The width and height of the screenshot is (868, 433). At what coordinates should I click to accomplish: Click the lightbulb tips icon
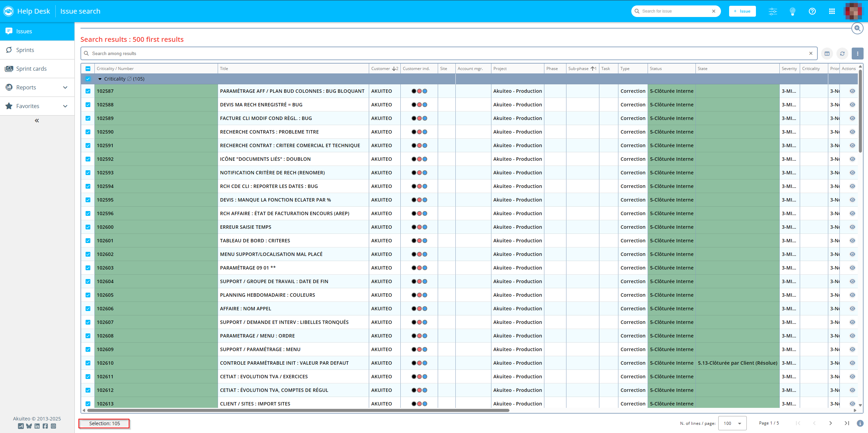(x=792, y=11)
